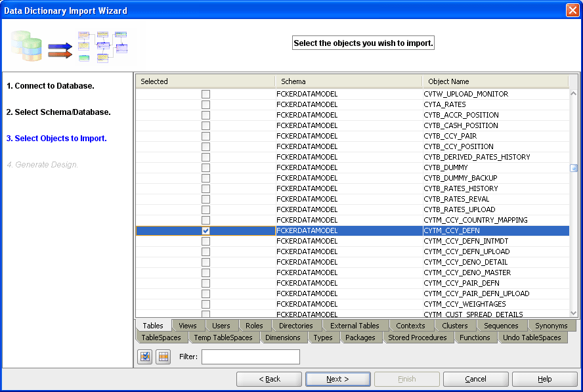Switch to Undo TableSpaces tab
The width and height of the screenshot is (583, 392).
(x=532, y=338)
